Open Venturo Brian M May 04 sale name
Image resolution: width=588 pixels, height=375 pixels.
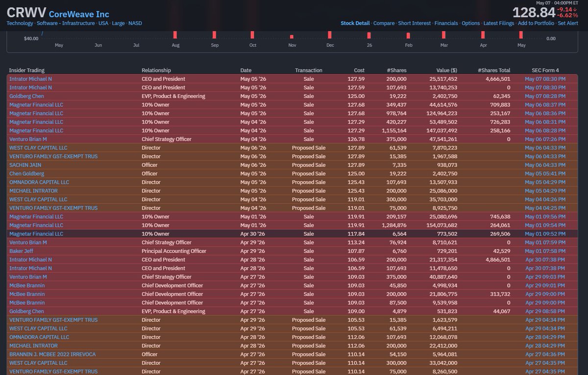(x=28, y=139)
